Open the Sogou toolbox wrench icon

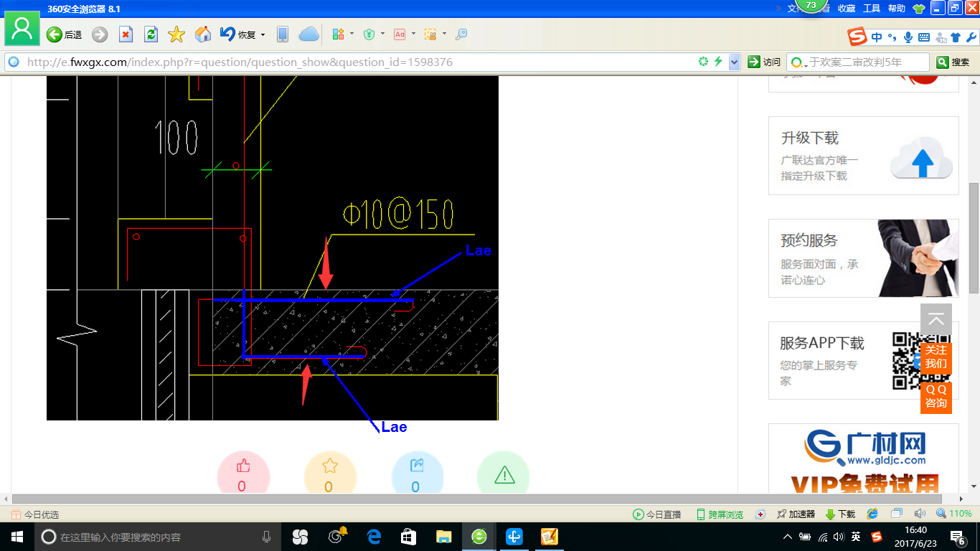coord(971,37)
